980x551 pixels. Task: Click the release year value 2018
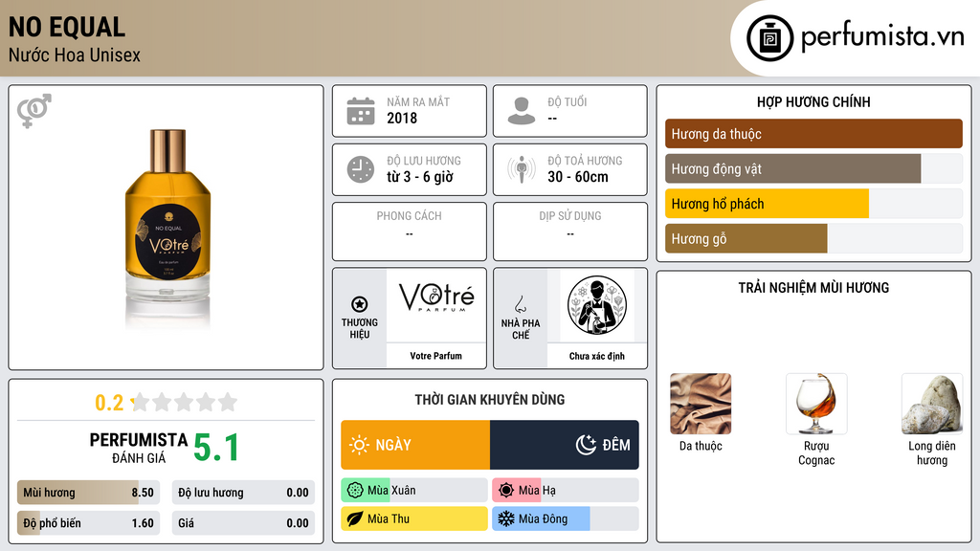[402, 118]
